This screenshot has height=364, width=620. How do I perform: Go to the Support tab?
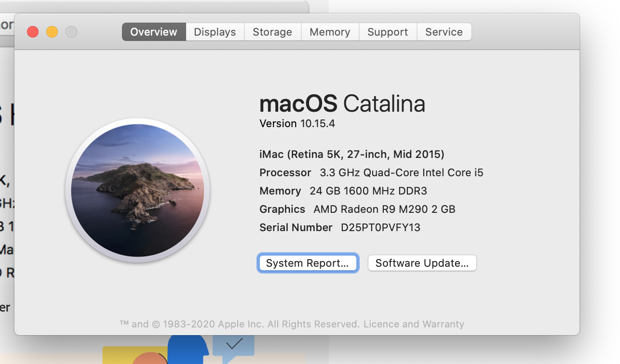click(x=388, y=32)
